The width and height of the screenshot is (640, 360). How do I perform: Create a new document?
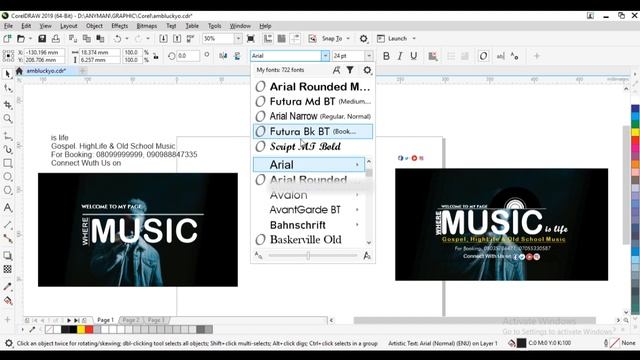[x=7, y=38]
